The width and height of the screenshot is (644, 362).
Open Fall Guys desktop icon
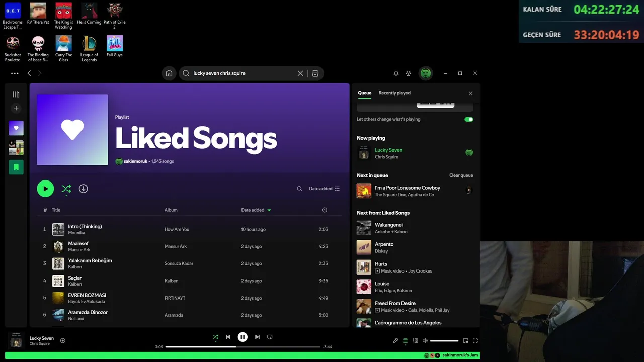[115, 46]
